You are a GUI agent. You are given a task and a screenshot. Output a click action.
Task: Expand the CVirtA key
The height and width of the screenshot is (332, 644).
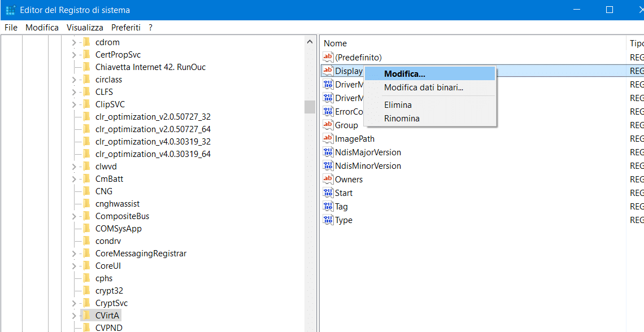[x=74, y=315]
